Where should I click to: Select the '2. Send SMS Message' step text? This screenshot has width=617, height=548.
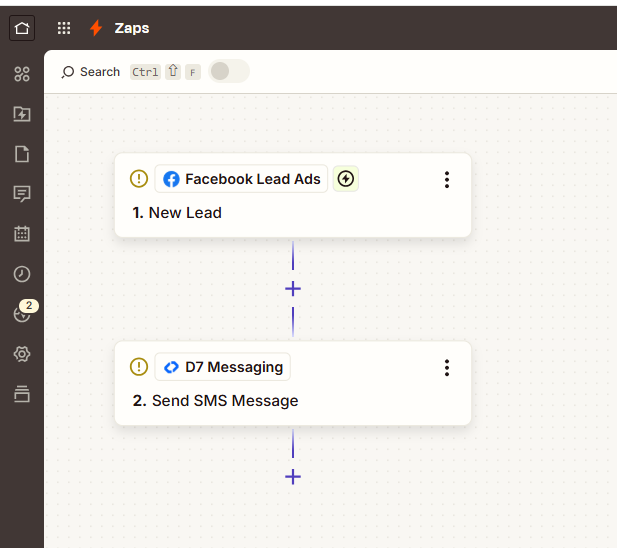(x=215, y=401)
